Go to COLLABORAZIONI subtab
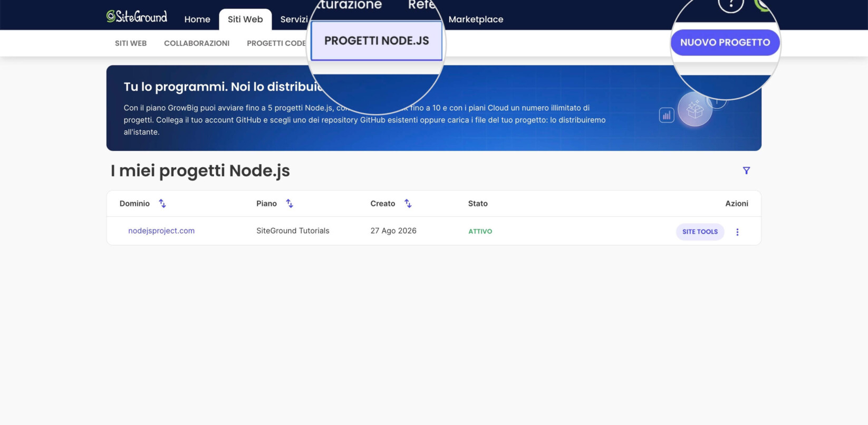Image resolution: width=868 pixels, height=425 pixels. (x=197, y=43)
